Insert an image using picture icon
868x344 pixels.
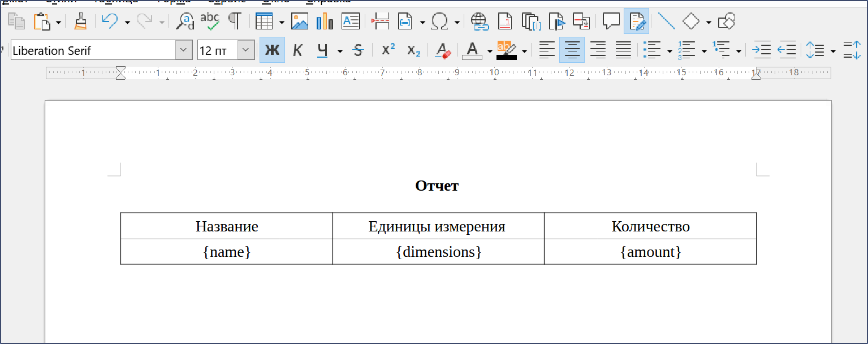point(300,21)
